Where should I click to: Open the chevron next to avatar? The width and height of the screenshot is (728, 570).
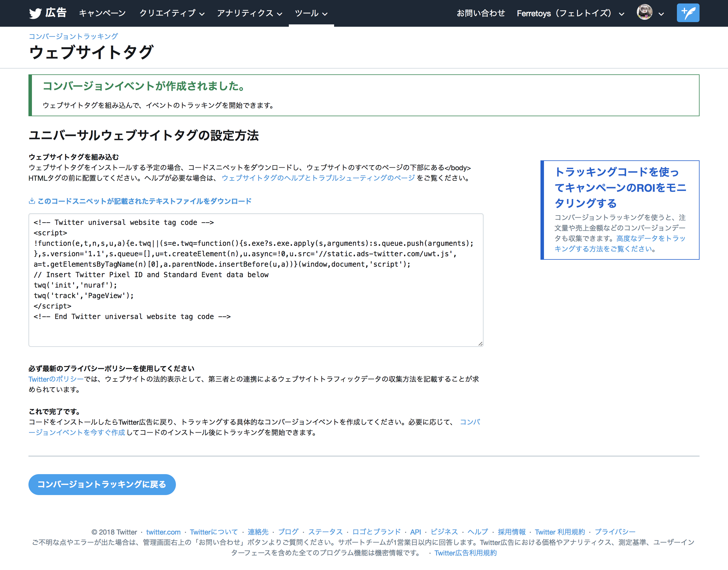coord(661,14)
